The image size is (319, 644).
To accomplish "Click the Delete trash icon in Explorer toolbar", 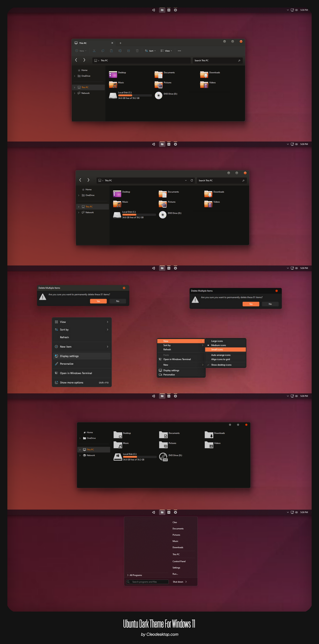I will pos(137,51).
